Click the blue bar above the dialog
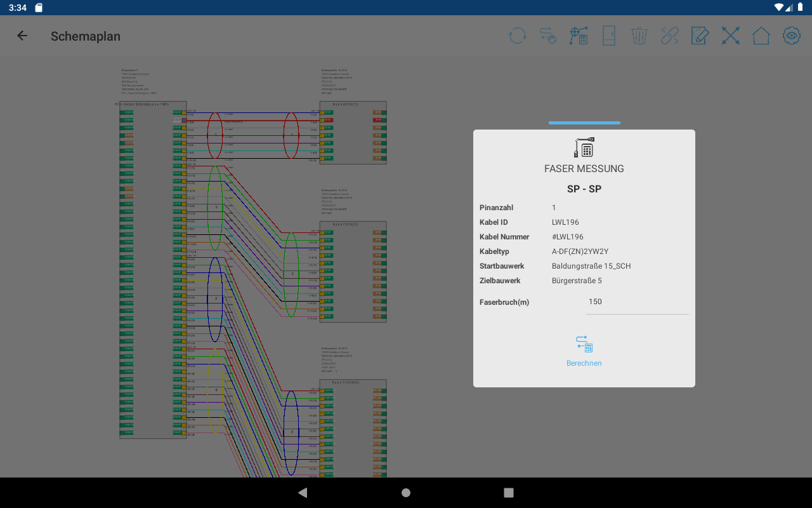The width and height of the screenshot is (812, 508). pyautogui.click(x=584, y=123)
